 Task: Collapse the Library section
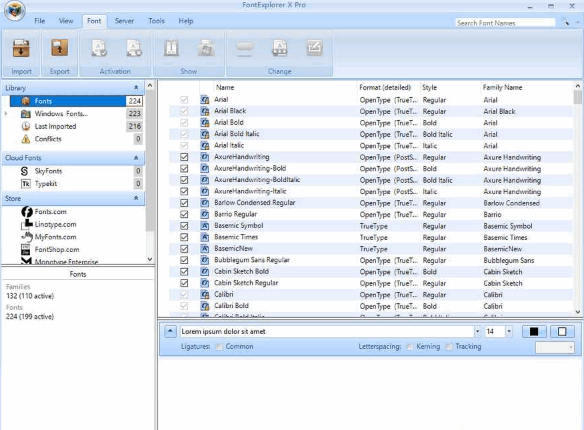[136, 87]
